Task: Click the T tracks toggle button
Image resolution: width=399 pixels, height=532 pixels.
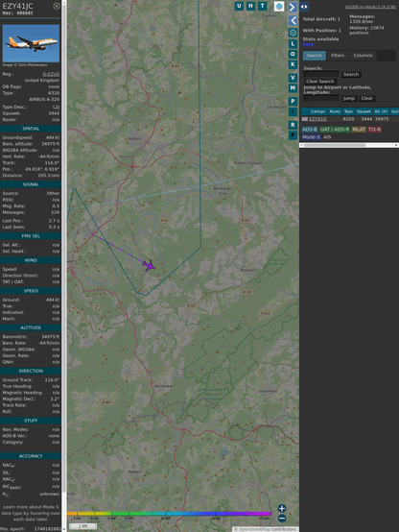Action: tap(262, 6)
